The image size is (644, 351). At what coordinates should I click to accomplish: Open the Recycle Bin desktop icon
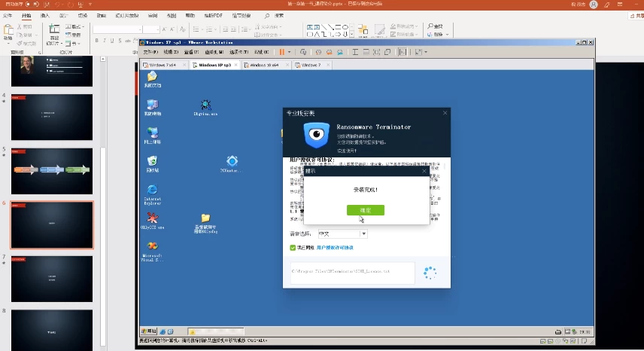[153, 161]
